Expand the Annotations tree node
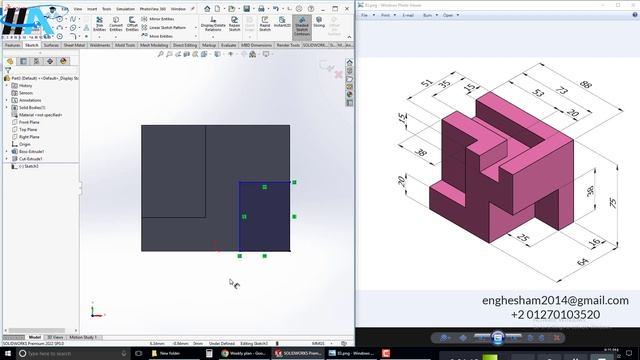Viewport: 640px width, 360px height. [7, 100]
